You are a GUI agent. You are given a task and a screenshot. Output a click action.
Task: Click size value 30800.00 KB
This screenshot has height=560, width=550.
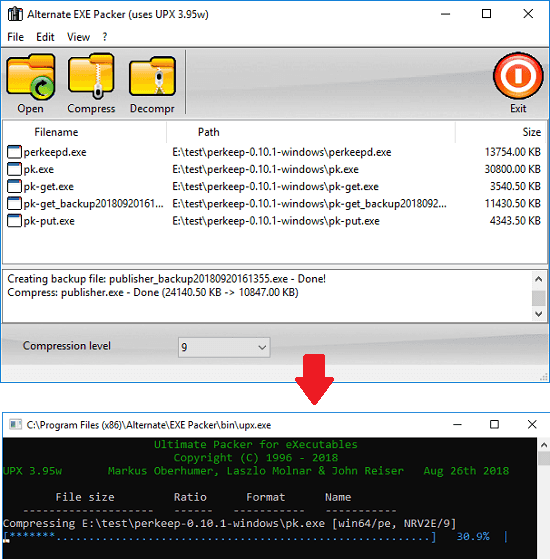click(512, 169)
